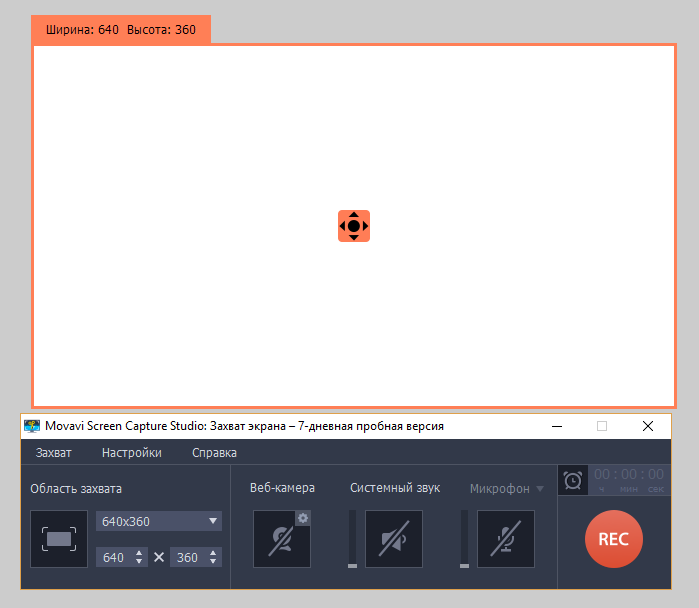Open the alarm clock schedule timer
Image resolution: width=699 pixels, height=608 pixels.
point(573,481)
